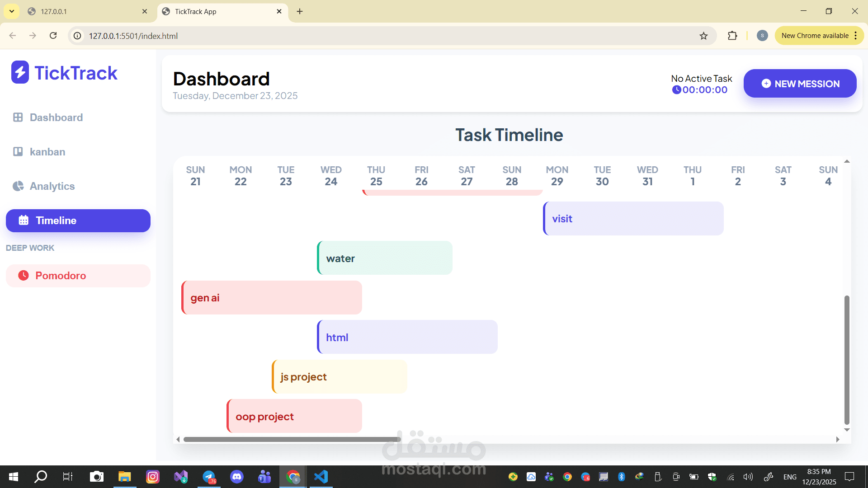Viewport: 868px width, 488px height.
Task: Open the Chrome extensions puzzle icon
Action: tap(732, 36)
